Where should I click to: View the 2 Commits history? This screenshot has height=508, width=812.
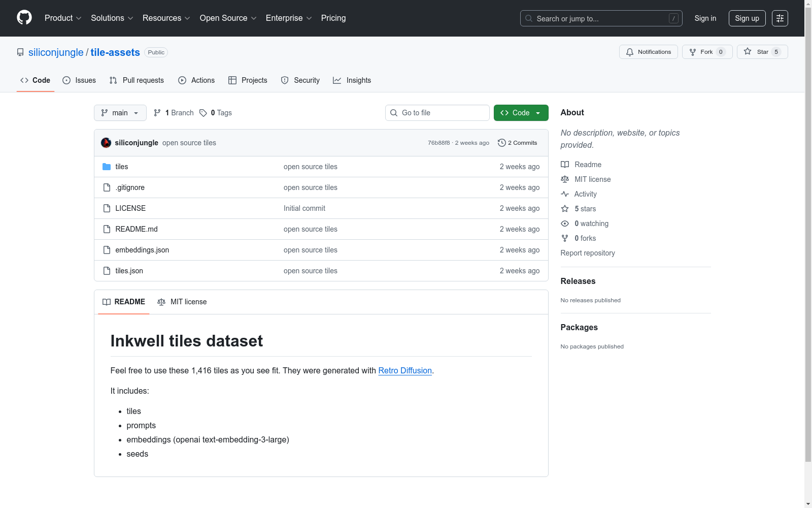(x=518, y=143)
